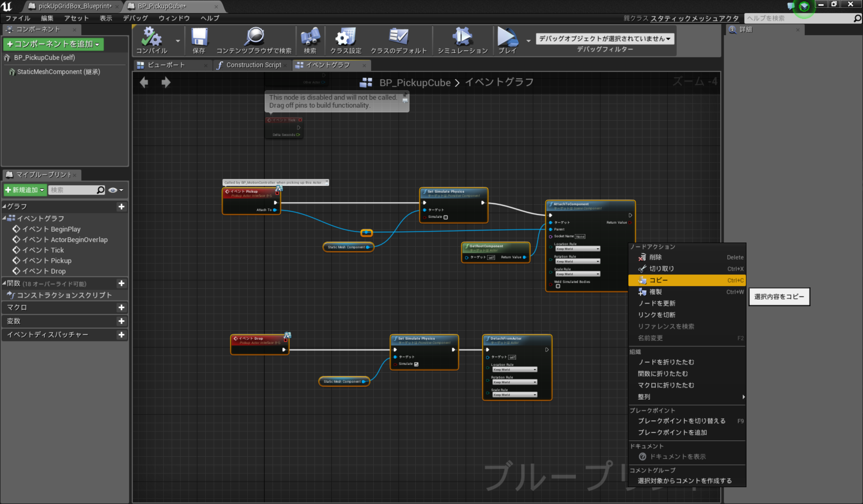Click the Compile (コンパイル) toolbar icon
This screenshot has height=504, width=863.
[152, 37]
